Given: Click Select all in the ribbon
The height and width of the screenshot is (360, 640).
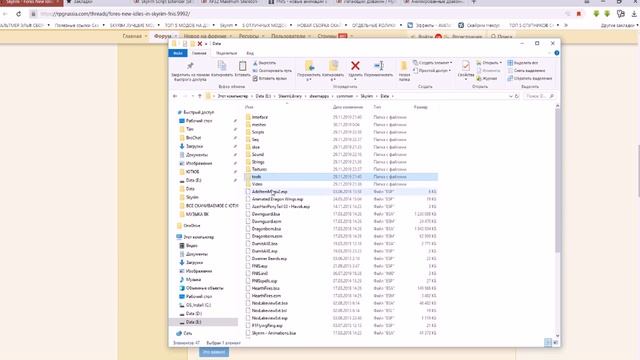Looking at the screenshot, I should (523, 63).
